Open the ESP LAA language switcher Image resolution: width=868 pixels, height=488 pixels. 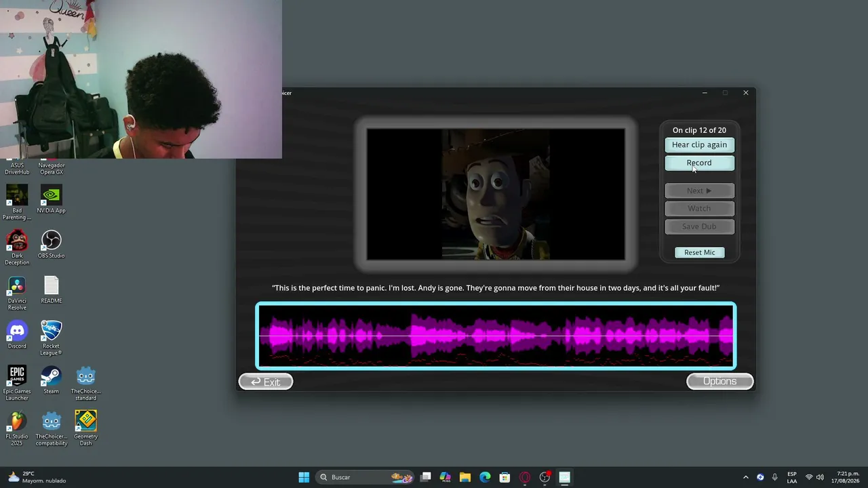792,477
